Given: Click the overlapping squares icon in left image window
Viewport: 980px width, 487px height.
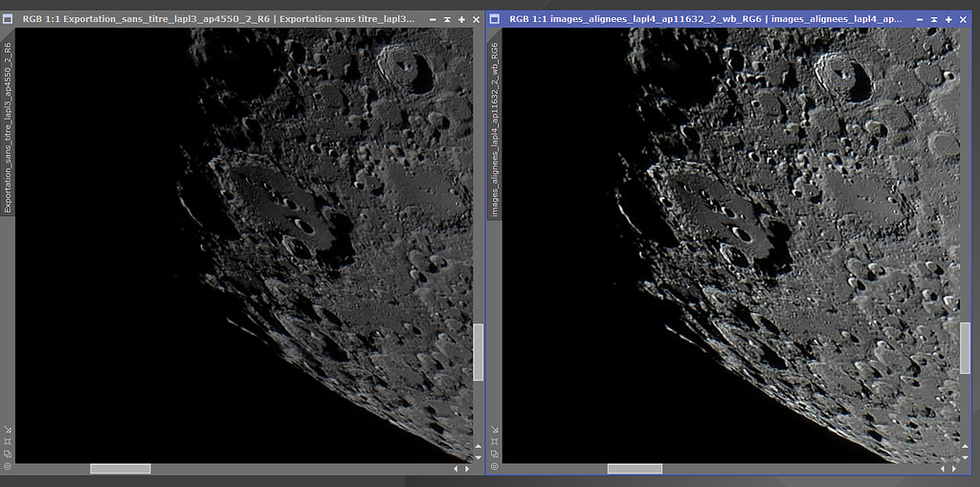Looking at the screenshot, I should (8, 454).
